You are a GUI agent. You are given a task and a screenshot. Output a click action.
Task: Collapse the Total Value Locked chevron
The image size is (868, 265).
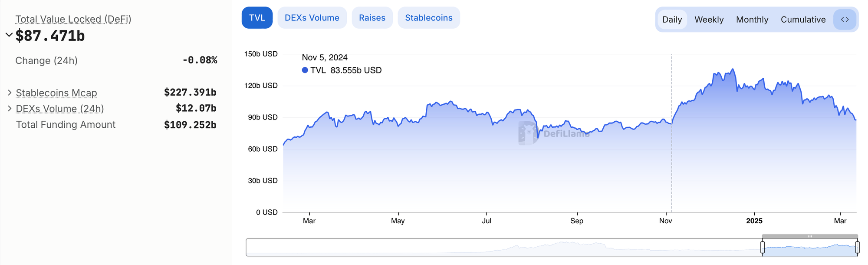9,35
